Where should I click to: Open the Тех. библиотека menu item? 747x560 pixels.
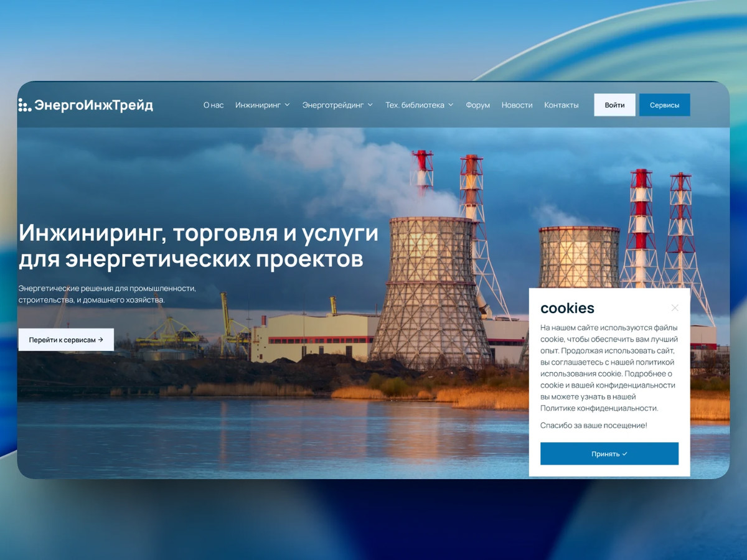(415, 105)
